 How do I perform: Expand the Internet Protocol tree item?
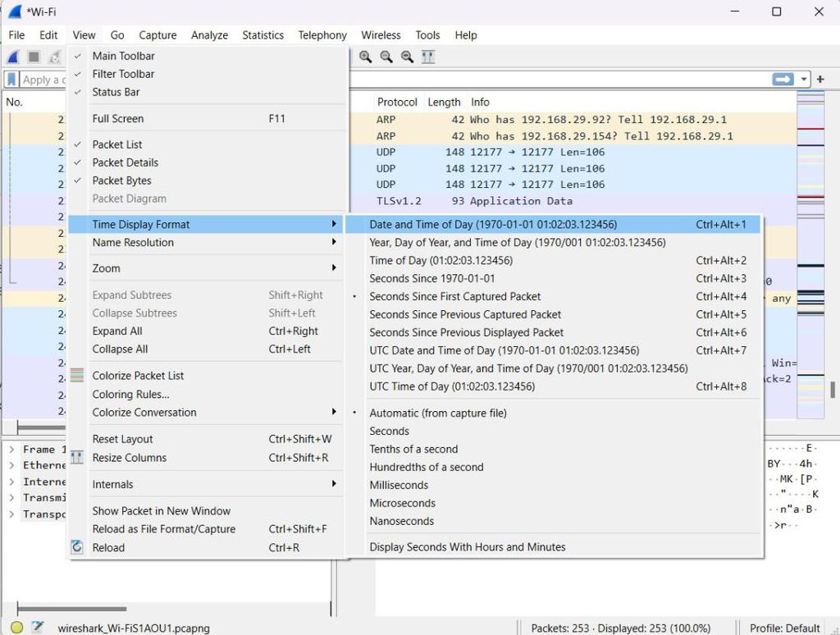pos(11,482)
